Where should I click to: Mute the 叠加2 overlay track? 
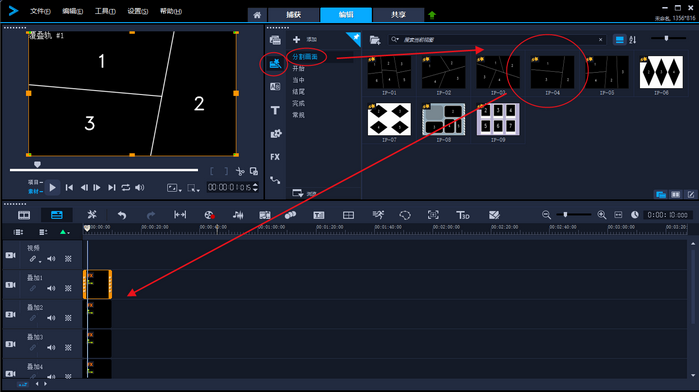[x=51, y=318]
